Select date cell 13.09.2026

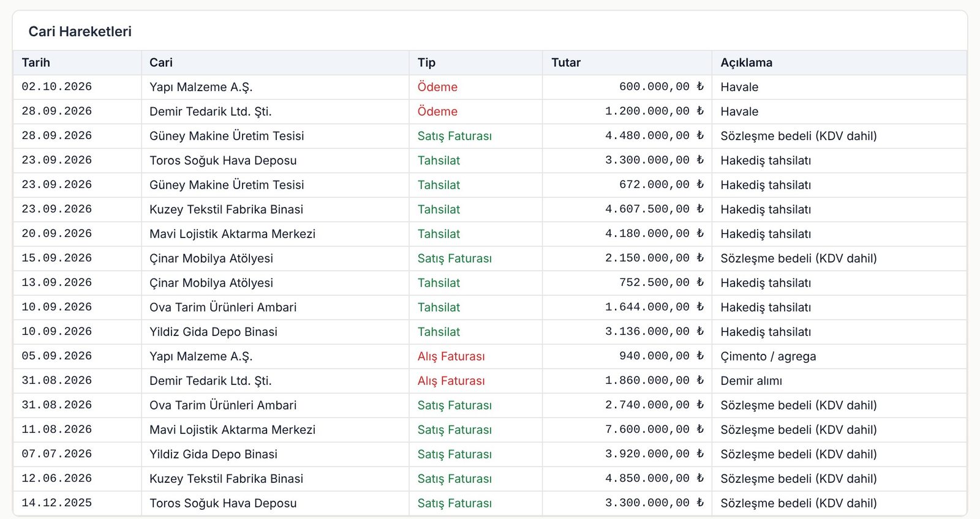(57, 283)
